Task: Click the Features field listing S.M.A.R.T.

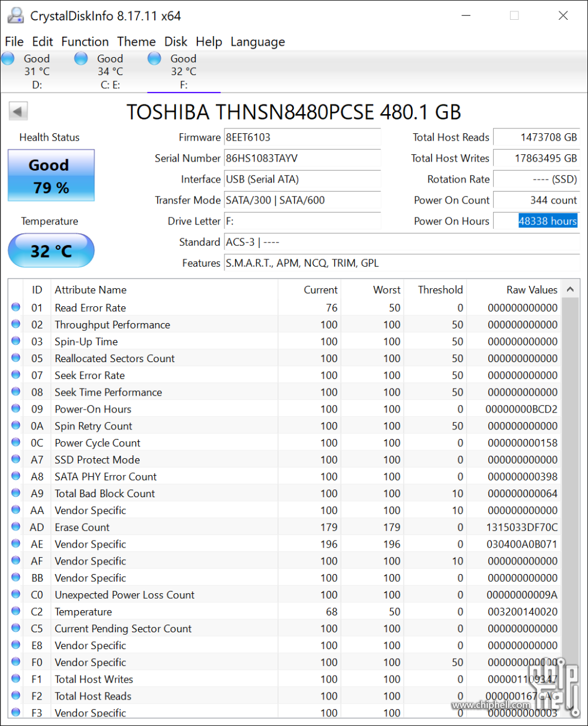Action: [402, 264]
